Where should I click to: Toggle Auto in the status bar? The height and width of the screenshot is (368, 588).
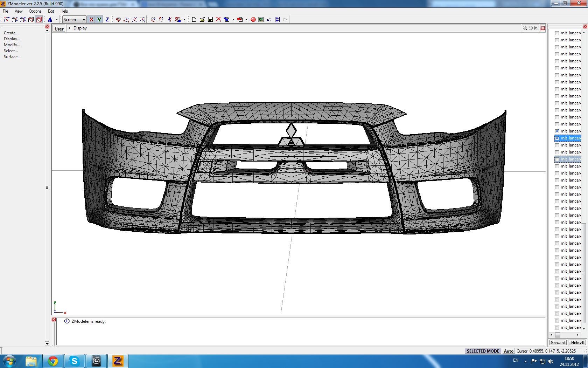(x=509, y=351)
